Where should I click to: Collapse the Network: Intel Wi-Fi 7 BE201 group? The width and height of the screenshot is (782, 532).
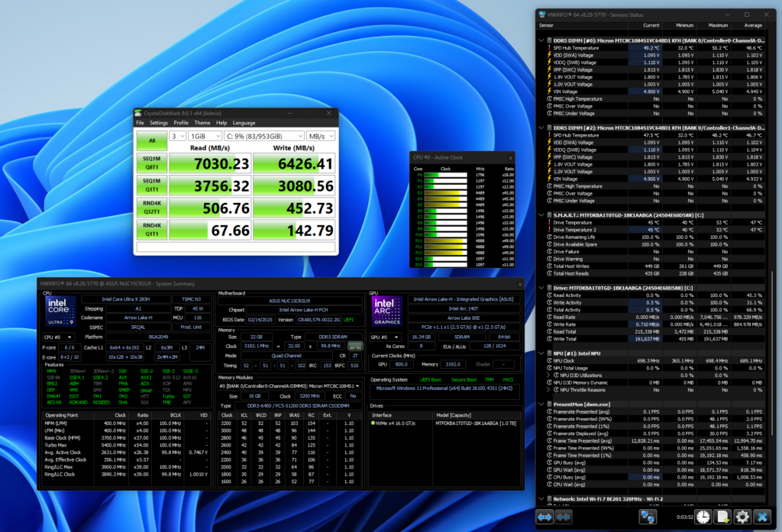click(541, 498)
